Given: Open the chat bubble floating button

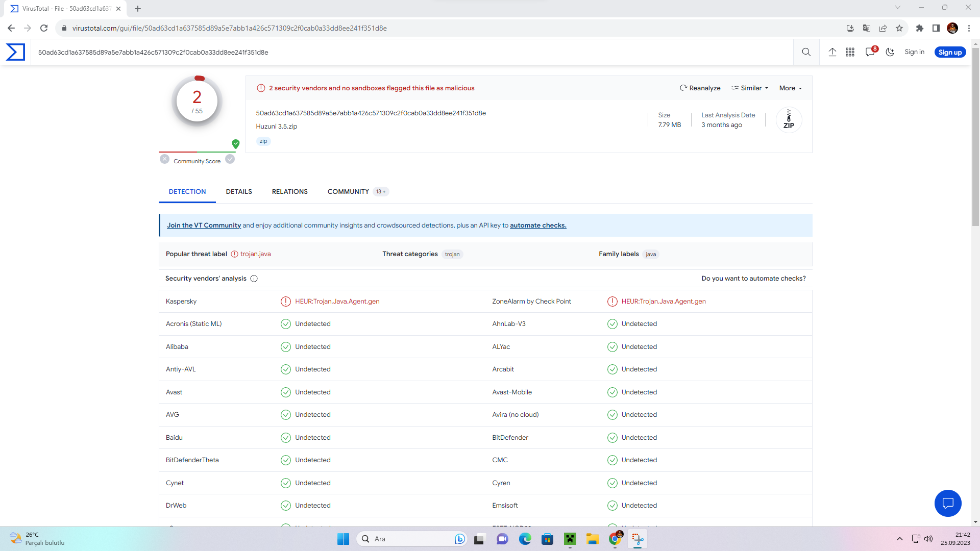Looking at the screenshot, I should (x=948, y=504).
